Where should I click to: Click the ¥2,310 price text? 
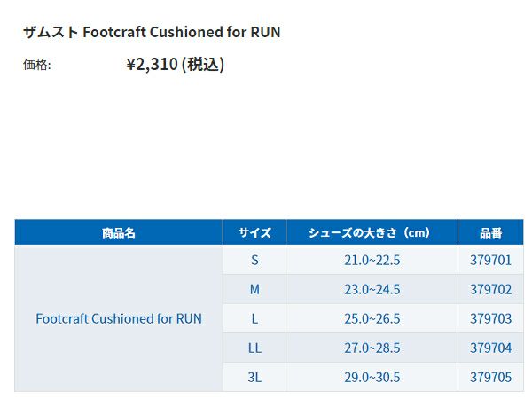point(175,64)
